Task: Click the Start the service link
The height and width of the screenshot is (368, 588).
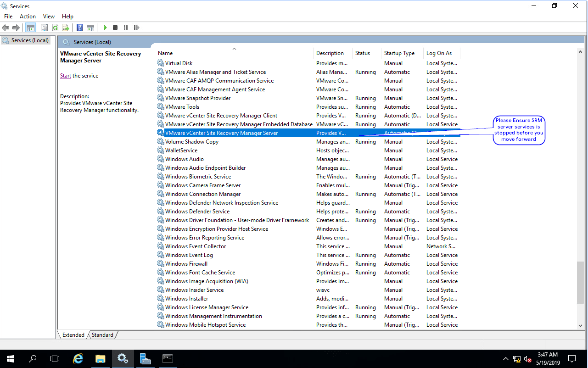Action: (65, 75)
